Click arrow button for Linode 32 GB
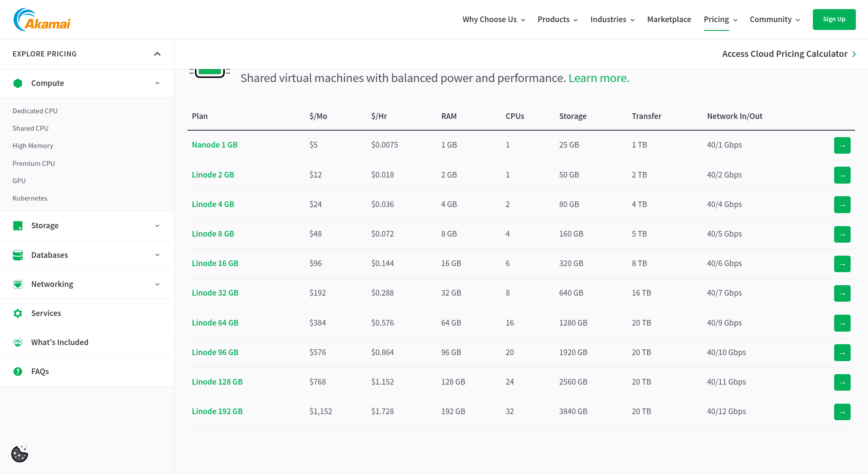Viewport: 868px width, 474px height. pos(842,293)
